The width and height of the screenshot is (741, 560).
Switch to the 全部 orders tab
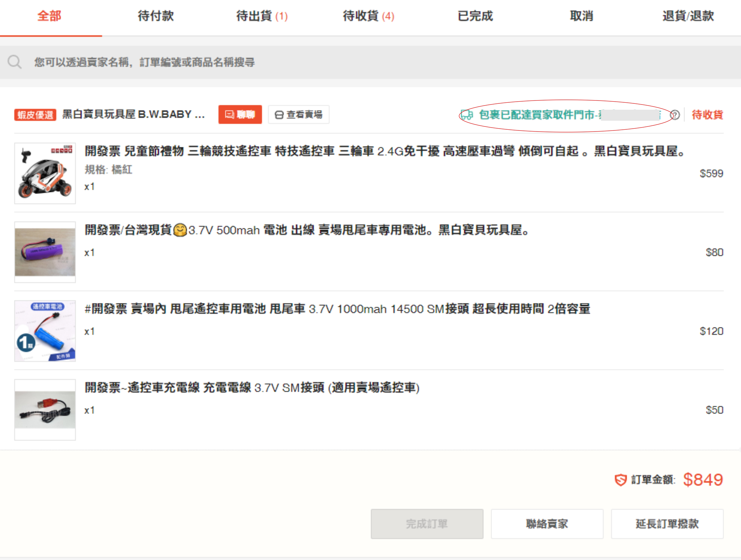pos(49,16)
